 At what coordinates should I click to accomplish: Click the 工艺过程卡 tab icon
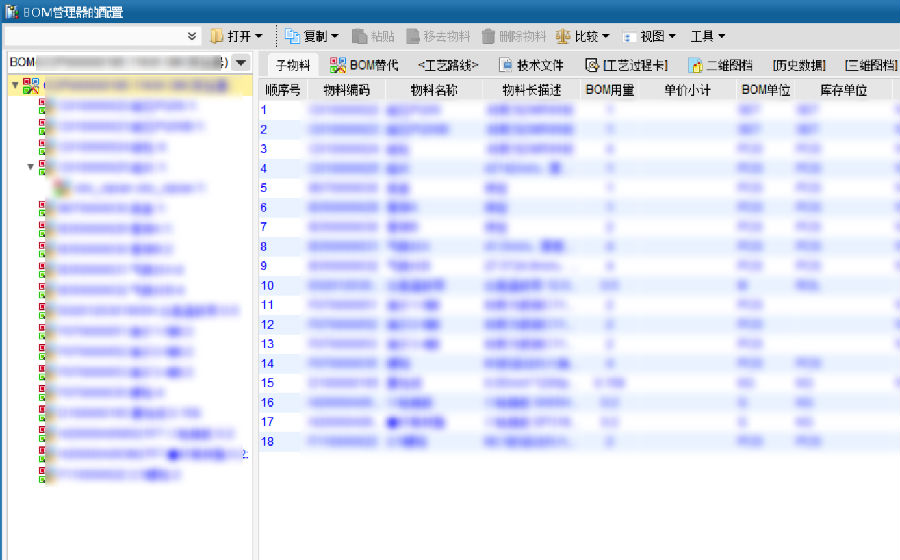(592, 65)
